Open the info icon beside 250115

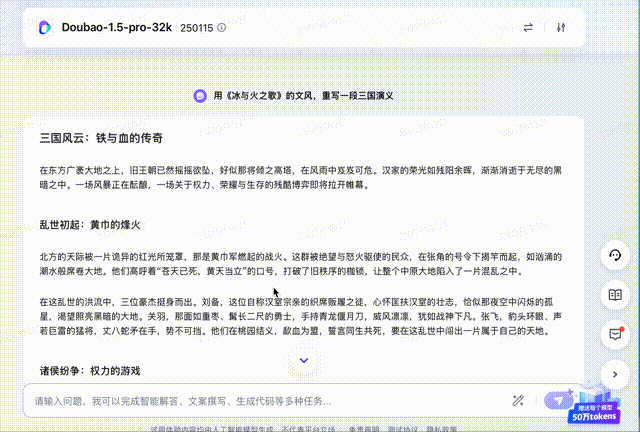[222, 27]
